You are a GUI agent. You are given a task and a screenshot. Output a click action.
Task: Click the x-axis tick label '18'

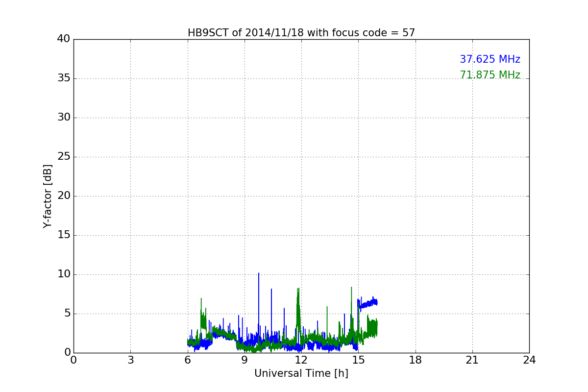click(416, 360)
